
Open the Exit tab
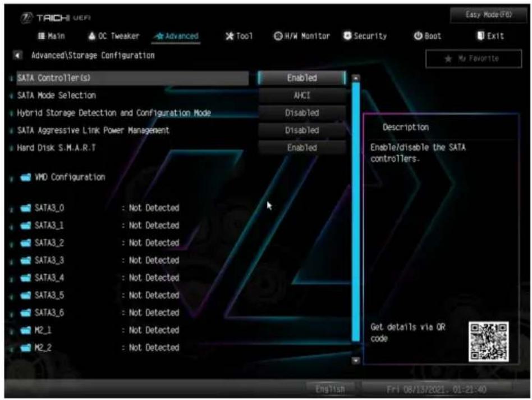(x=490, y=35)
